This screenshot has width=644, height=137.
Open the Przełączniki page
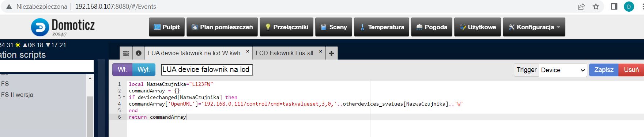[286, 27]
